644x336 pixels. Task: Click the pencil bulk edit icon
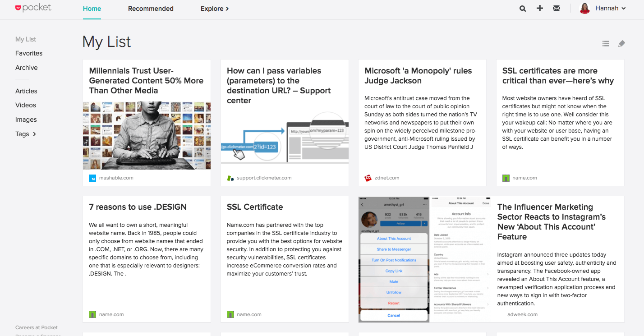[x=621, y=44]
